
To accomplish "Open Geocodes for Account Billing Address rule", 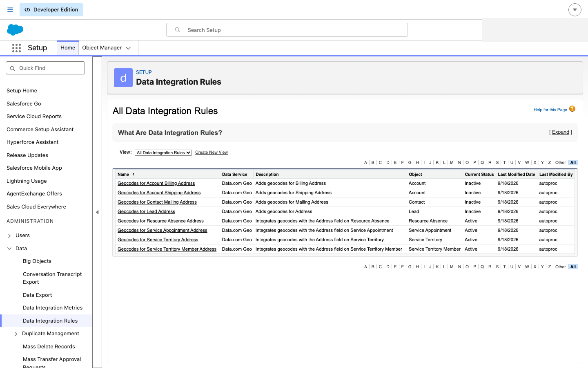I will [x=156, y=184].
